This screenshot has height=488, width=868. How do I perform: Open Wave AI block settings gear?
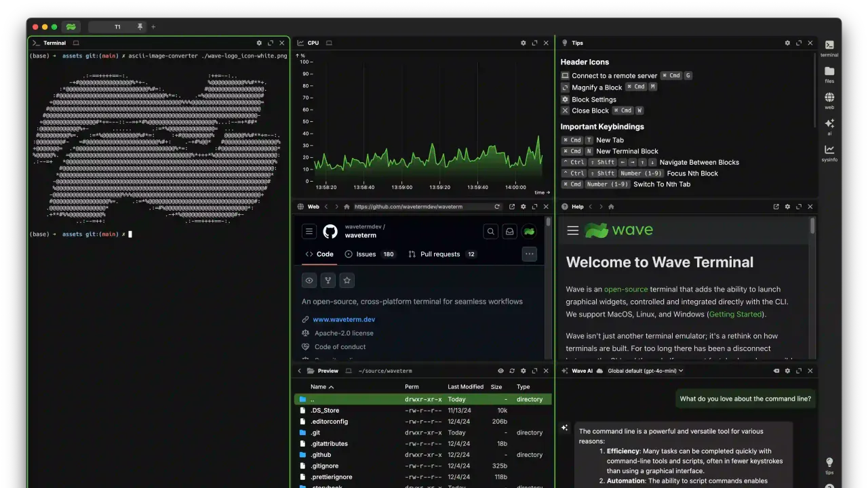(x=787, y=371)
